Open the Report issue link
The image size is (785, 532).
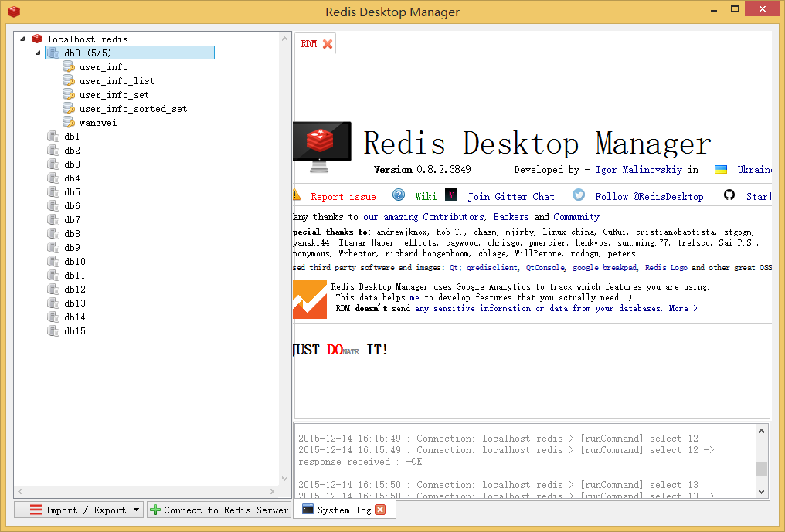tap(343, 197)
